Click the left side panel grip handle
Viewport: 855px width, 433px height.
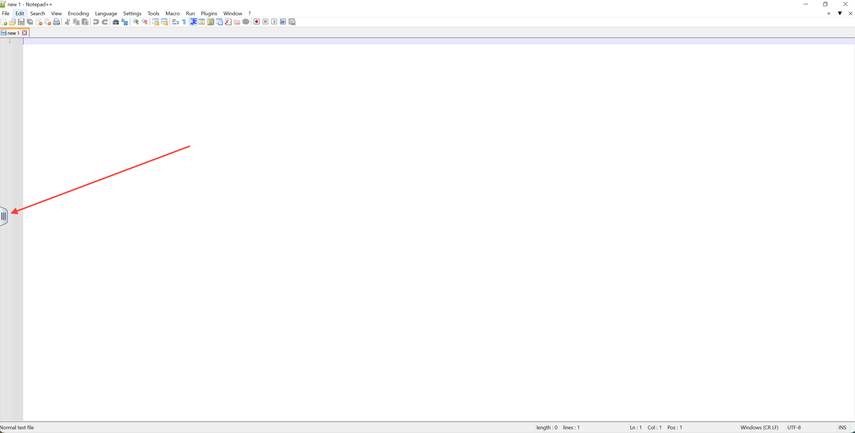pos(4,216)
